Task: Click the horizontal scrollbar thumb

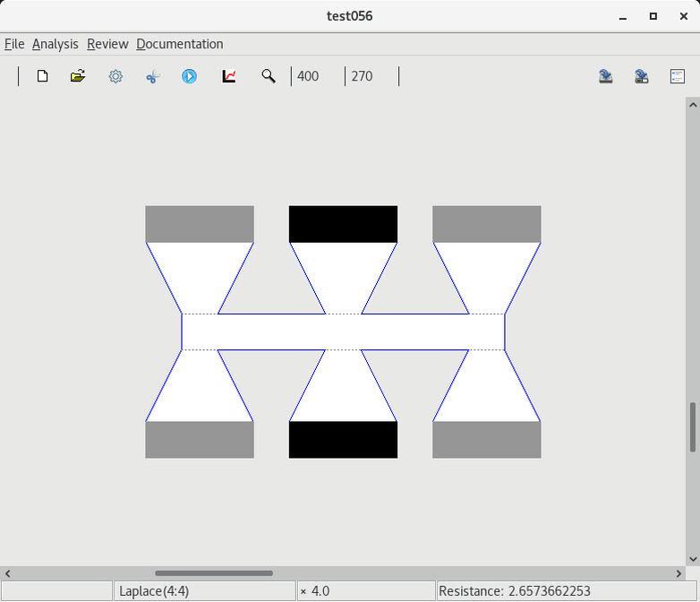Action: (x=213, y=573)
